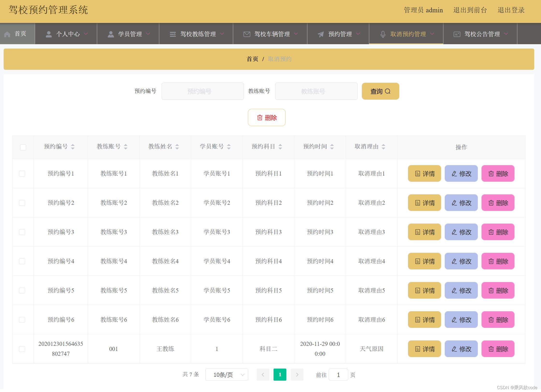Screen dimensions: 541x392
Task: Click the magnifier icon on the 查询 button
Action: coord(388,91)
